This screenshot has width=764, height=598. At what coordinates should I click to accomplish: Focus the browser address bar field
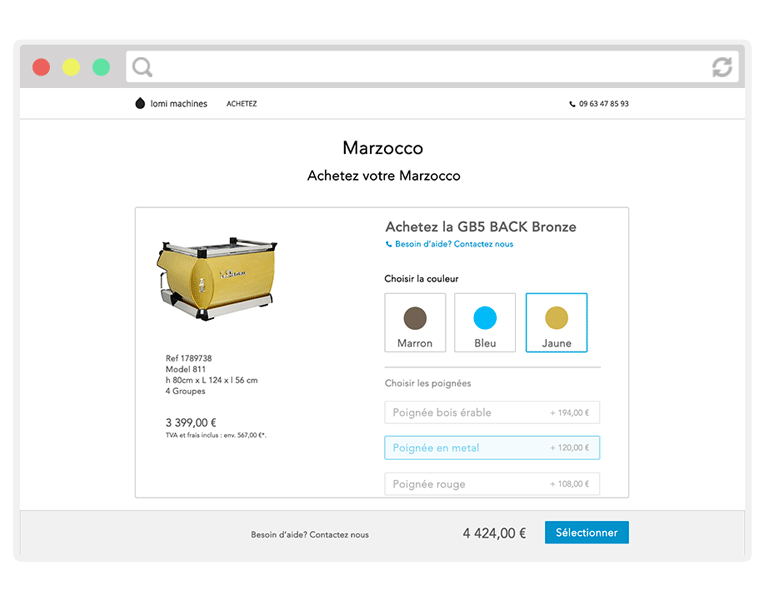[432, 67]
